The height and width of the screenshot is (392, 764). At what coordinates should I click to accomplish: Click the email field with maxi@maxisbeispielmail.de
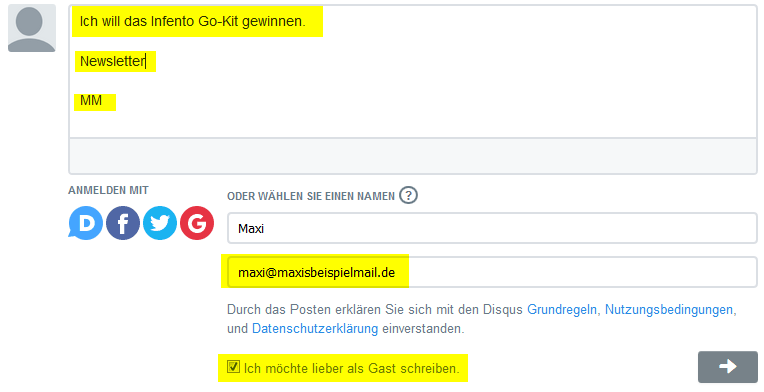[x=492, y=272]
